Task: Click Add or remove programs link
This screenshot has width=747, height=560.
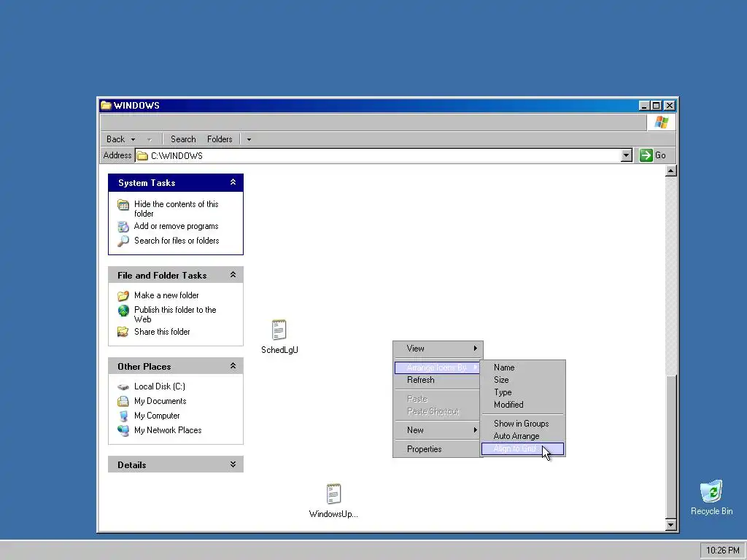Action: (177, 226)
